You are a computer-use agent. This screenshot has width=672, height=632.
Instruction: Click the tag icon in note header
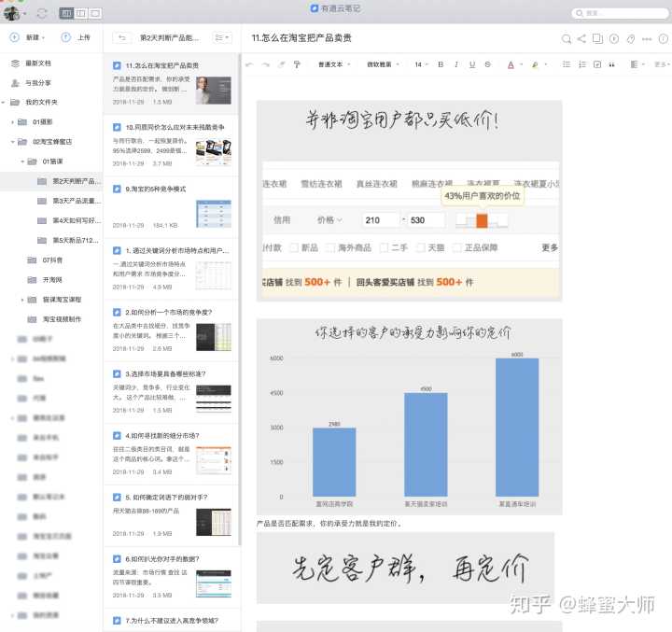pyautogui.click(x=631, y=38)
